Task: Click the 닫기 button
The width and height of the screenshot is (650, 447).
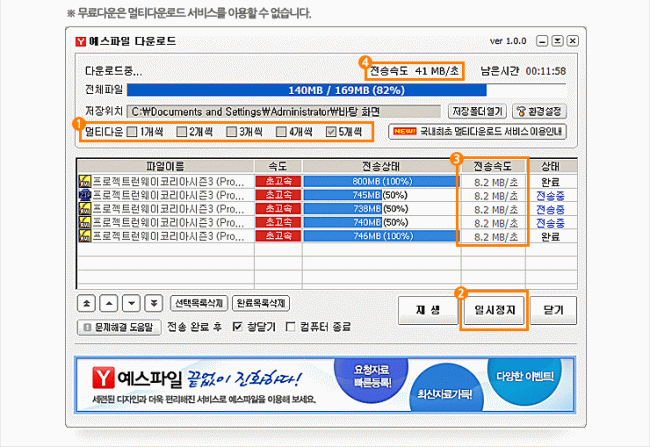Action: [553, 310]
